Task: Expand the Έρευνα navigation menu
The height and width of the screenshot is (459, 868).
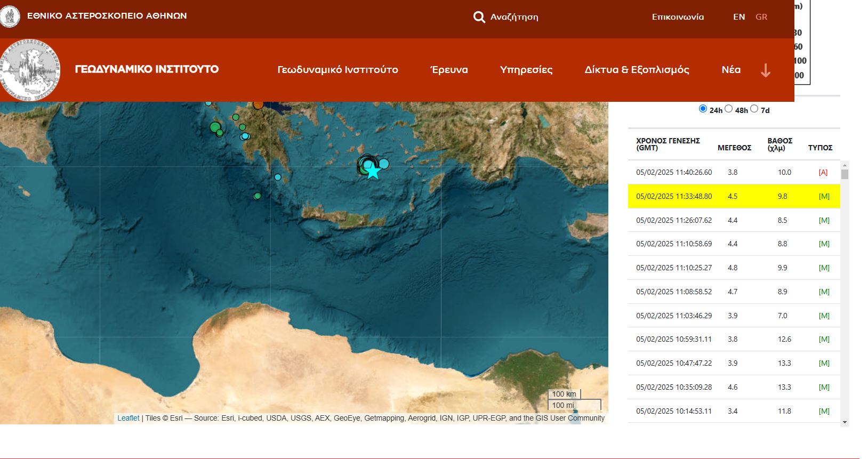Action: (449, 70)
